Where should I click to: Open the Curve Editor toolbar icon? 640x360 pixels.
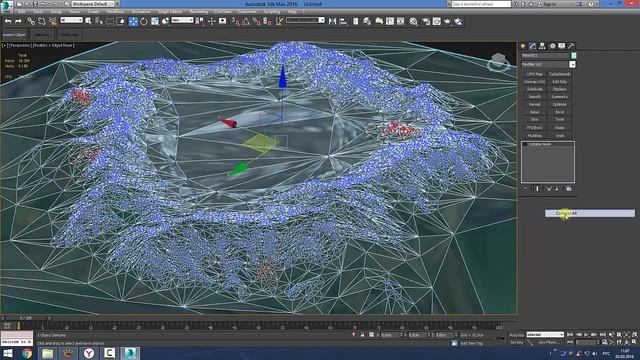390,21
